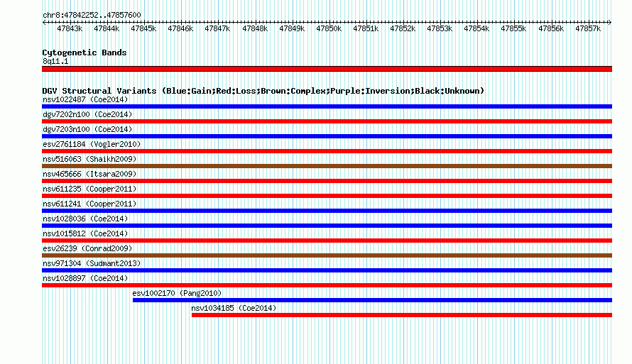
Task: Select the red loss bar for nsv611235
Action: (327, 196)
